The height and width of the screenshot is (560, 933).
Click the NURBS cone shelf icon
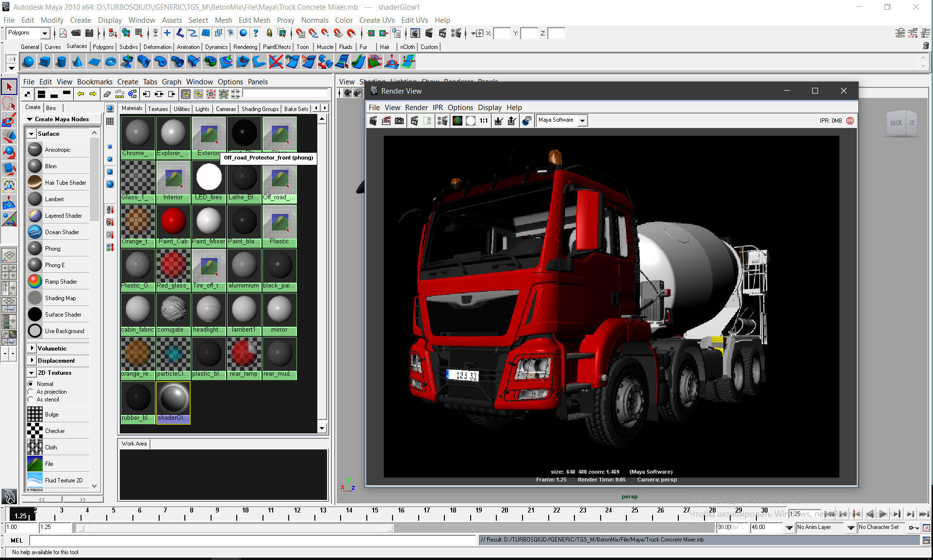[x=78, y=62]
